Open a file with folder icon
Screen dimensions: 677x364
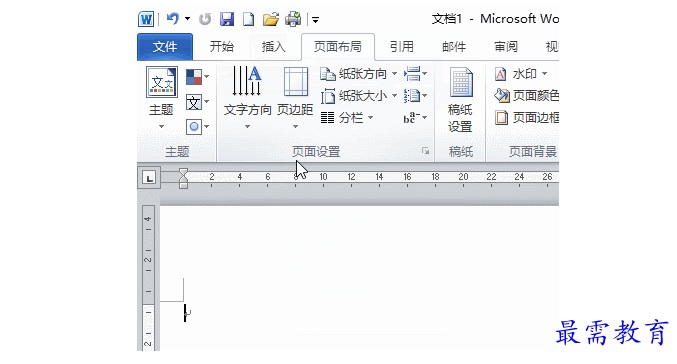271,19
